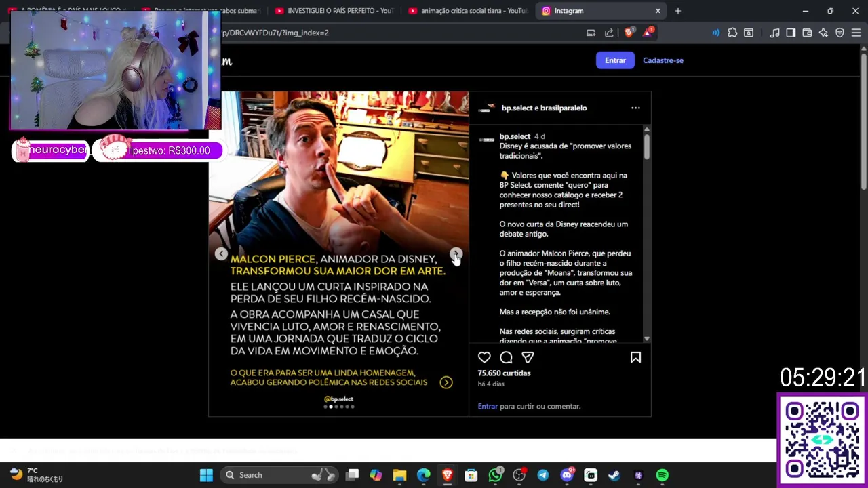Image resolution: width=868 pixels, height=488 pixels.
Task: Click the yellow arrow circle on the slide
Action: [446, 382]
